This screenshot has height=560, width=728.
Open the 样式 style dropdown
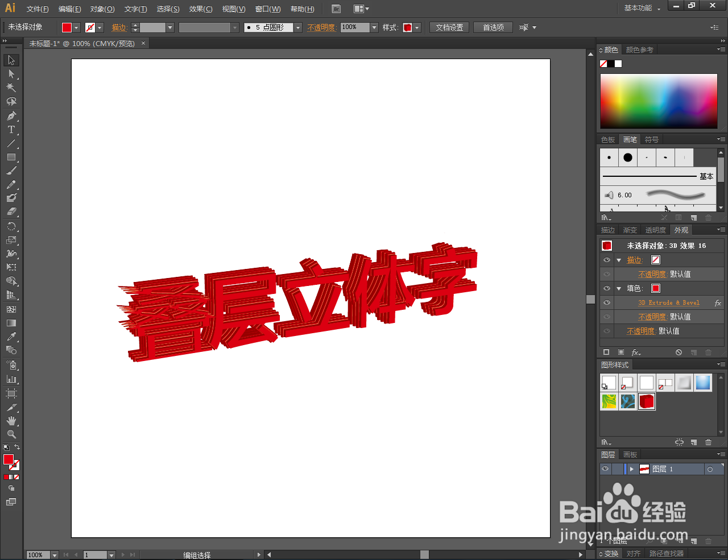click(417, 27)
